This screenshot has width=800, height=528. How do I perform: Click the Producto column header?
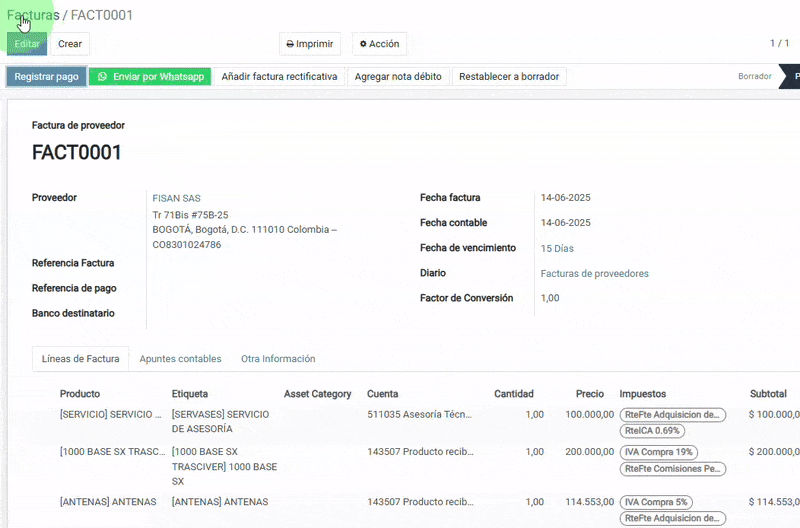click(x=80, y=394)
